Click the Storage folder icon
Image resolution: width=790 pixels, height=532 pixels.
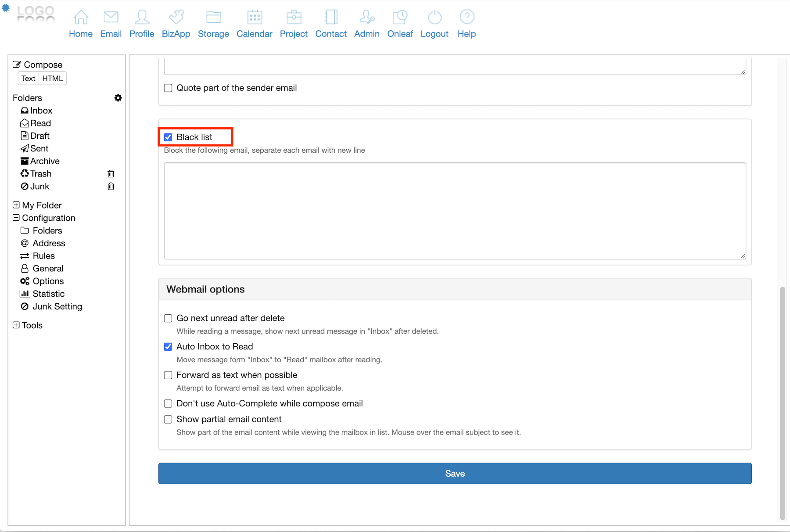pos(213,18)
